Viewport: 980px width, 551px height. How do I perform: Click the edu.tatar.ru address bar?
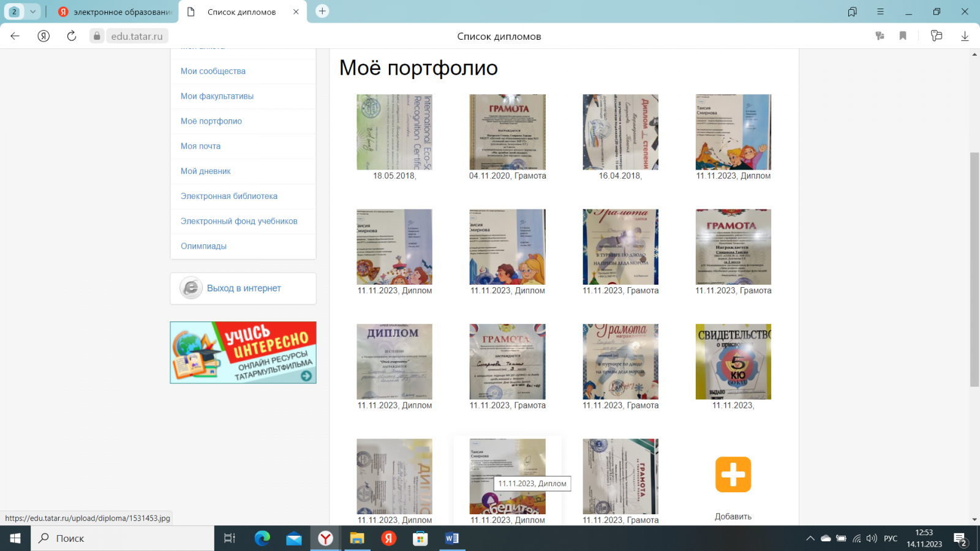click(x=137, y=36)
